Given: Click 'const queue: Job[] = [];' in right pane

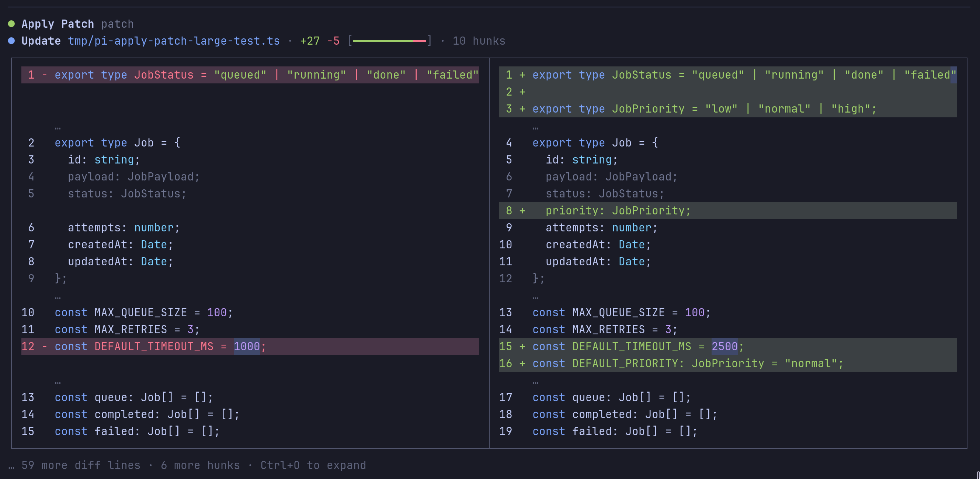Looking at the screenshot, I should pos(611,397).
